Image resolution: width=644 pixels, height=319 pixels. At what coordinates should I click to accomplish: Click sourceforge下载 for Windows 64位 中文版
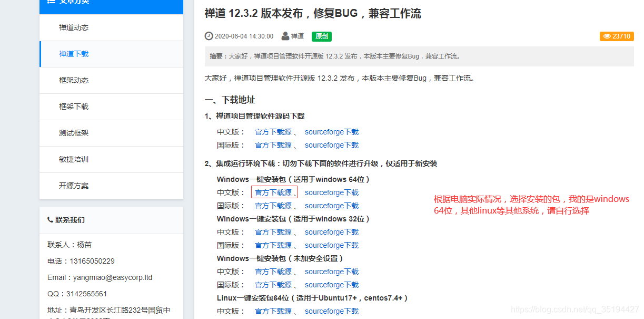tap(332, 192)
